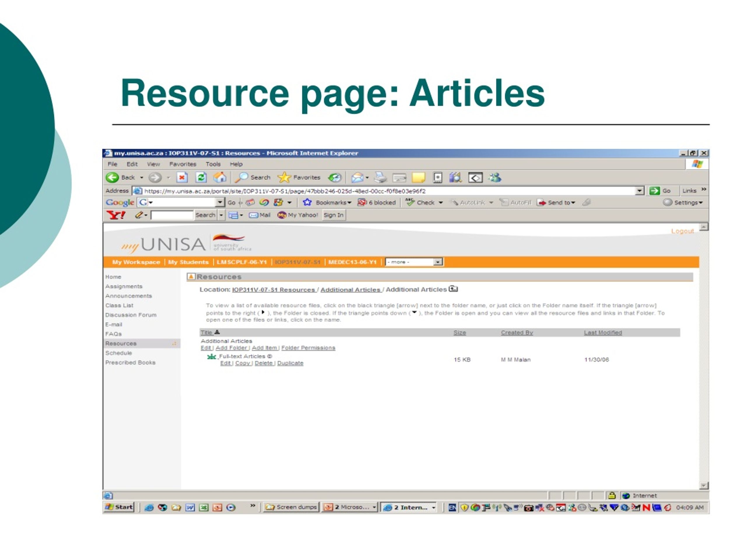Open Assignments in the left sidebar
The height and width of the screenshot is (560, 747).
pyautogui.click(x=124, y=286)
